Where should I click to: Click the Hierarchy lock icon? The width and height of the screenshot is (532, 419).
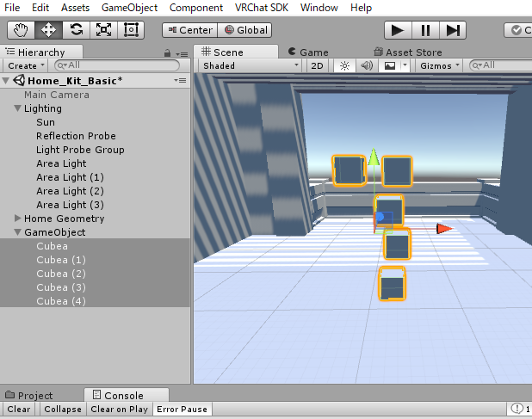(x=167, y=53)
